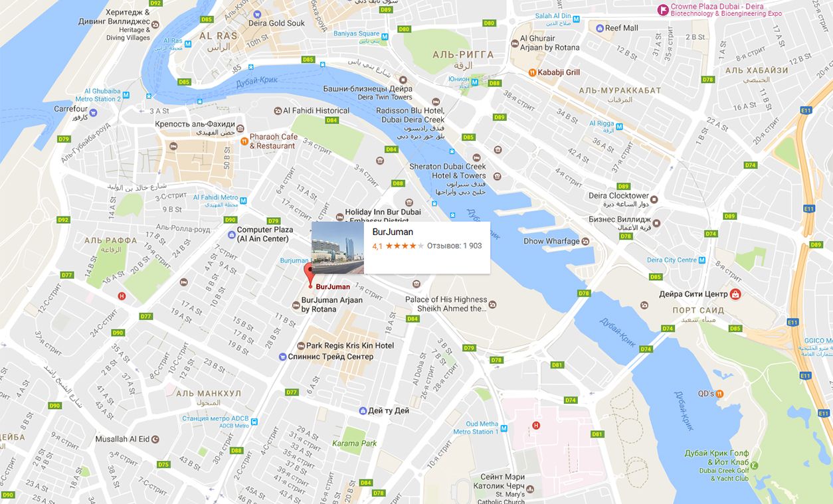833x504 pixels.
Task: Select the Reef Mall marker
Action: (599, 29)
